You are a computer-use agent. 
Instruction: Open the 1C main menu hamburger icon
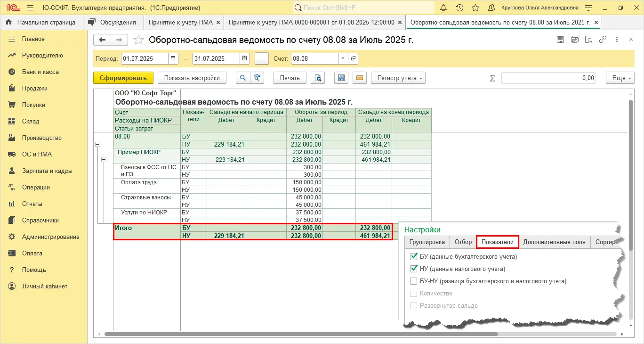[30, 8]
